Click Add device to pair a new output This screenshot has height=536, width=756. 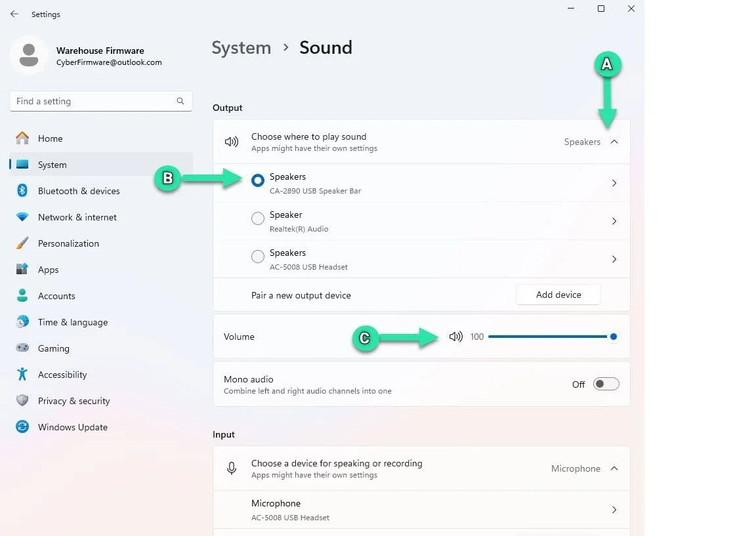[558, 295]
